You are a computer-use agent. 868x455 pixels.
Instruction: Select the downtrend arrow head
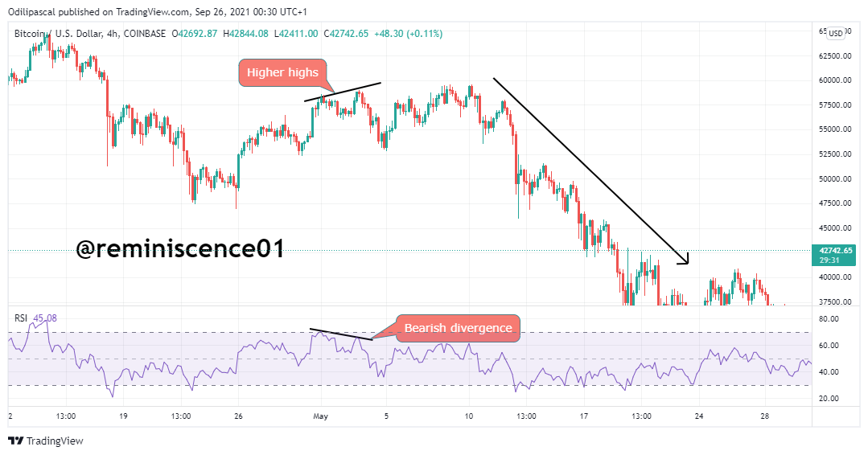click(685, 259)
